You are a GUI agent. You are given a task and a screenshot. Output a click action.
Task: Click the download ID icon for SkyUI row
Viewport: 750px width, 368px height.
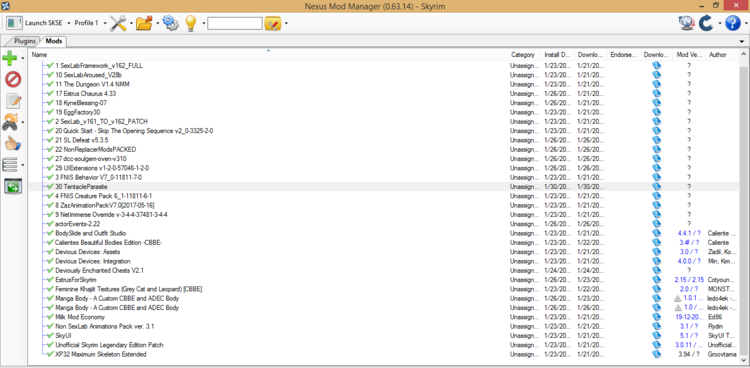pos(657,335)
